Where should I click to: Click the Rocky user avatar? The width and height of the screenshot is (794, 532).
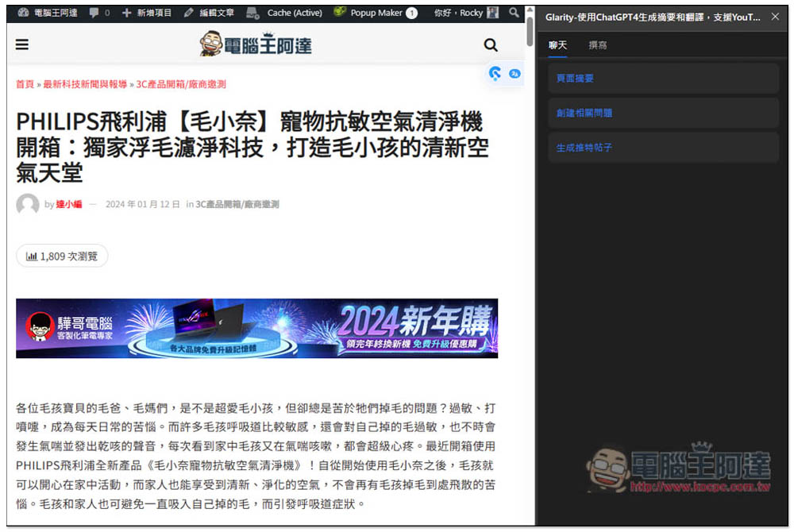click(493, 13)
